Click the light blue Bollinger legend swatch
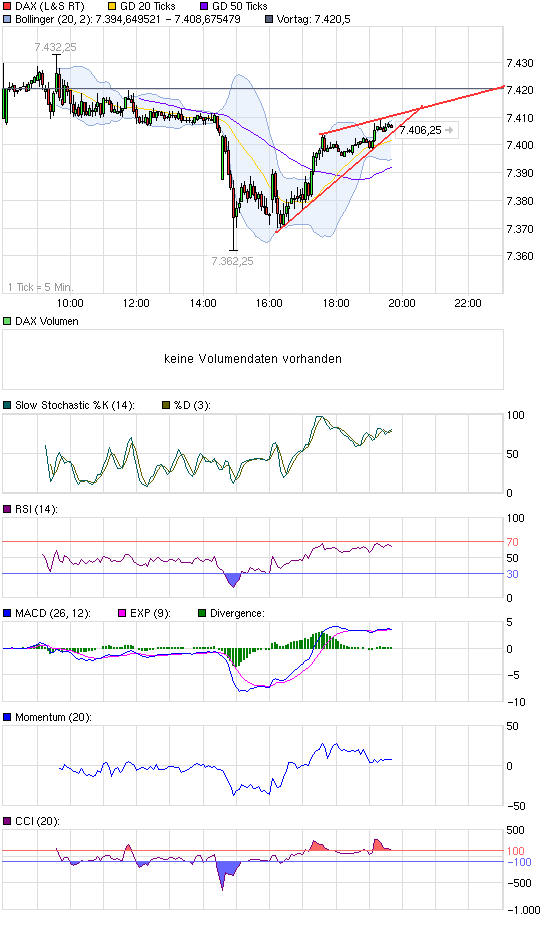545x931 pixels. (x=7, y=19)
